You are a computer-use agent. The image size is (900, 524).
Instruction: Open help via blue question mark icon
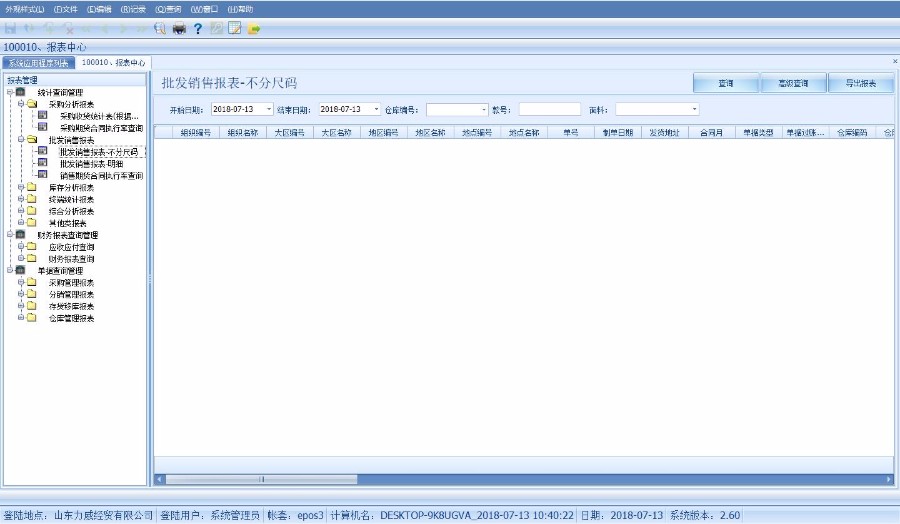click(x=198, y=28)
